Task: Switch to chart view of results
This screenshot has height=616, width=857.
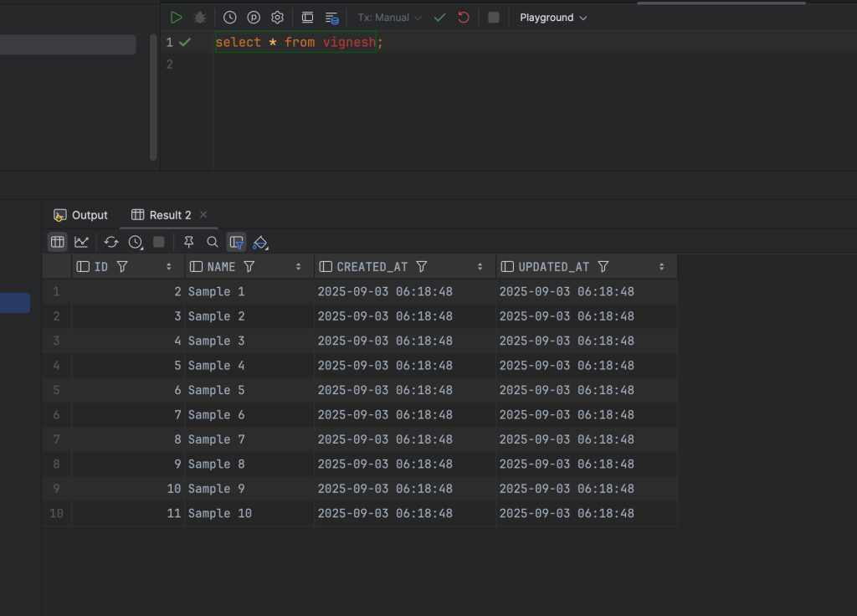Action: [81, 242]
